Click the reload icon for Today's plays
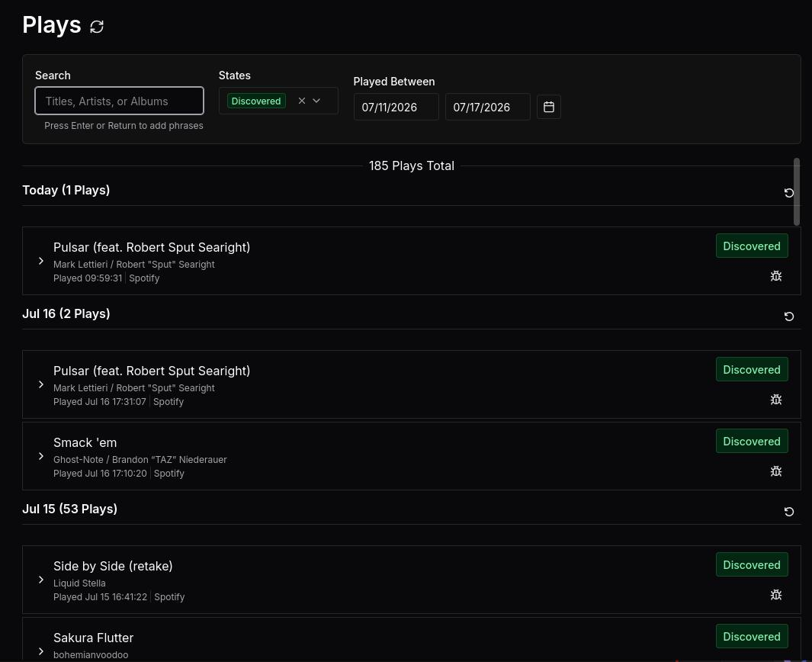This screenshot has height=662, width=812. point(788,193)
